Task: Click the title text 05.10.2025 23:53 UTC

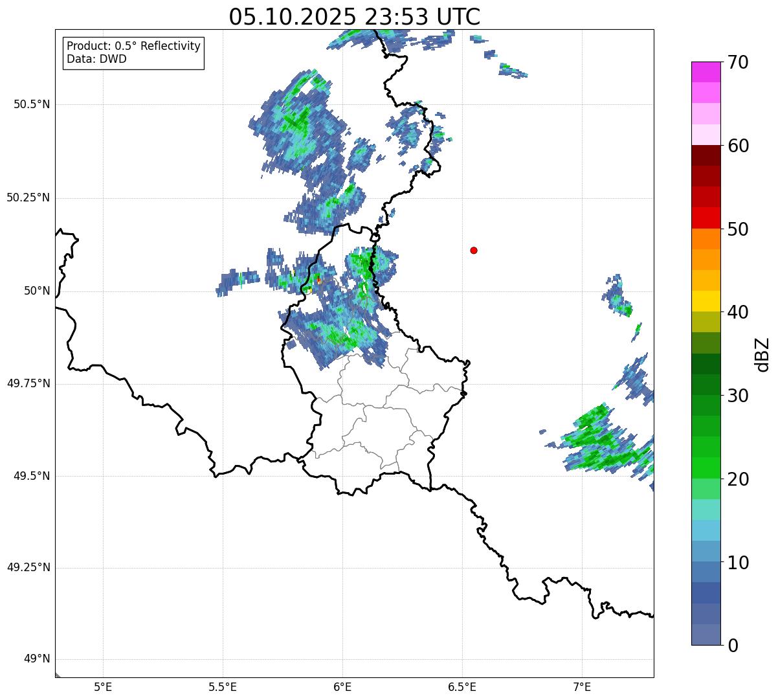Action: tap(355, 17)
